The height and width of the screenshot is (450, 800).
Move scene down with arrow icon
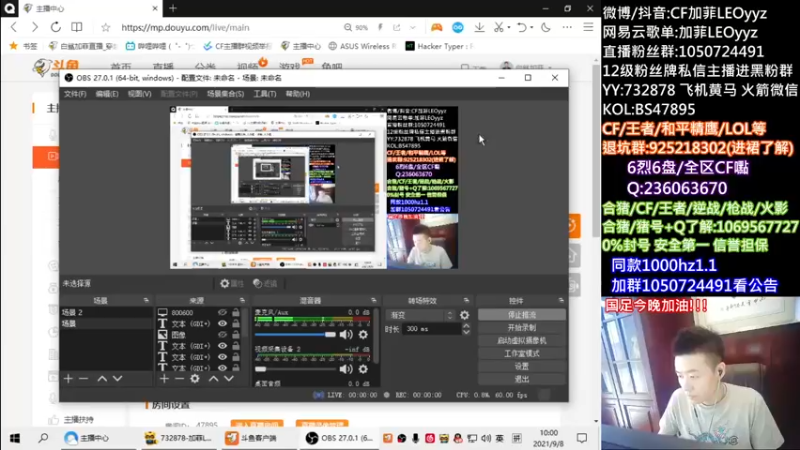pos(117,379)
